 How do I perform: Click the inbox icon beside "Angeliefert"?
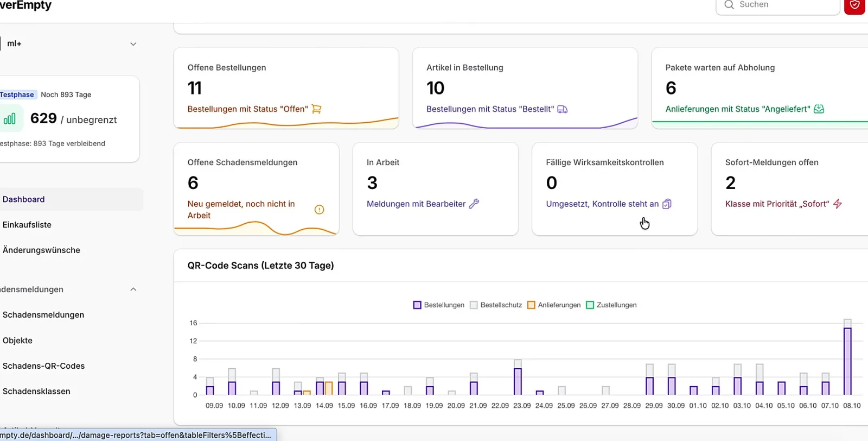pos(819,109)
